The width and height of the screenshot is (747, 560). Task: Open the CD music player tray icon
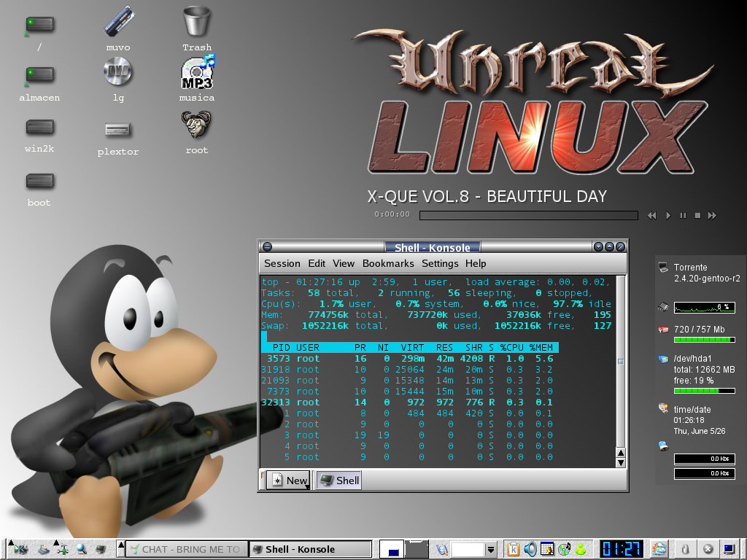564,550
